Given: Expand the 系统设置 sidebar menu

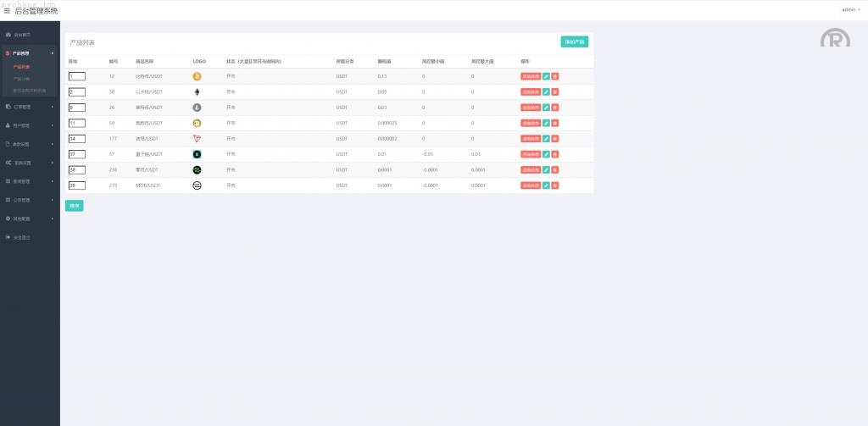Looking at the screenshot, I should (x=31, y=163).
